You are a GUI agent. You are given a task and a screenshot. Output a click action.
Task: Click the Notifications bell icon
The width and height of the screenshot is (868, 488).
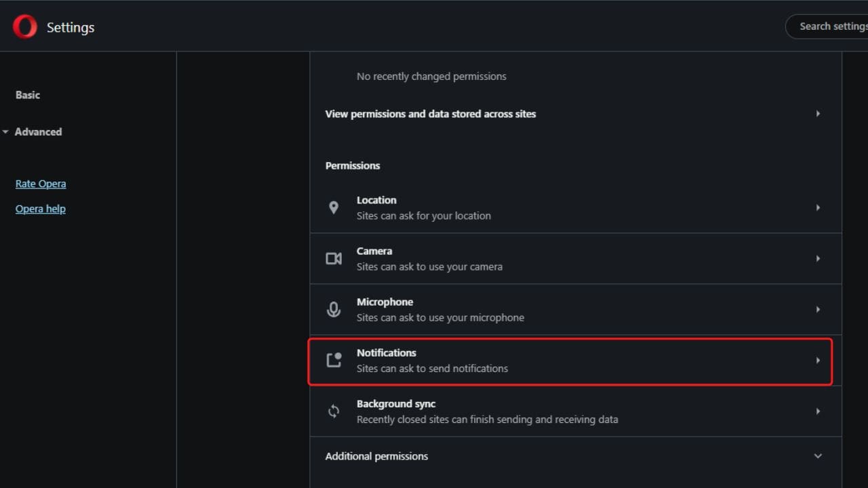point(334,360)
